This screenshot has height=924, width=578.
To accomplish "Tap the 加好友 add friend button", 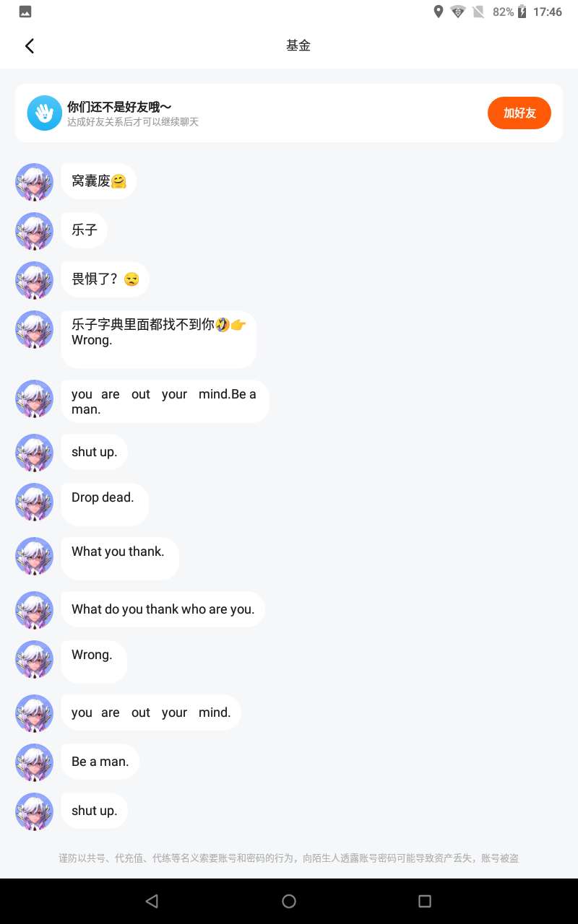I will (519, 113).
